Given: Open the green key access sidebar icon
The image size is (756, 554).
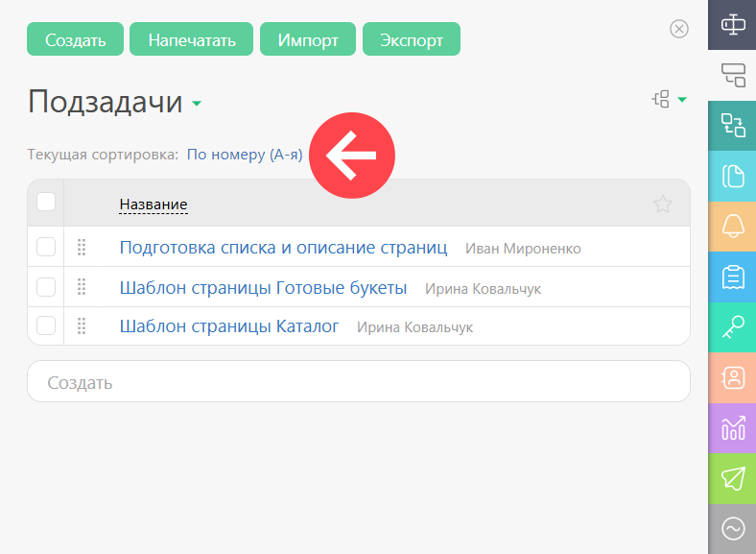Looking at the screenshot, I should pos(732,327).
